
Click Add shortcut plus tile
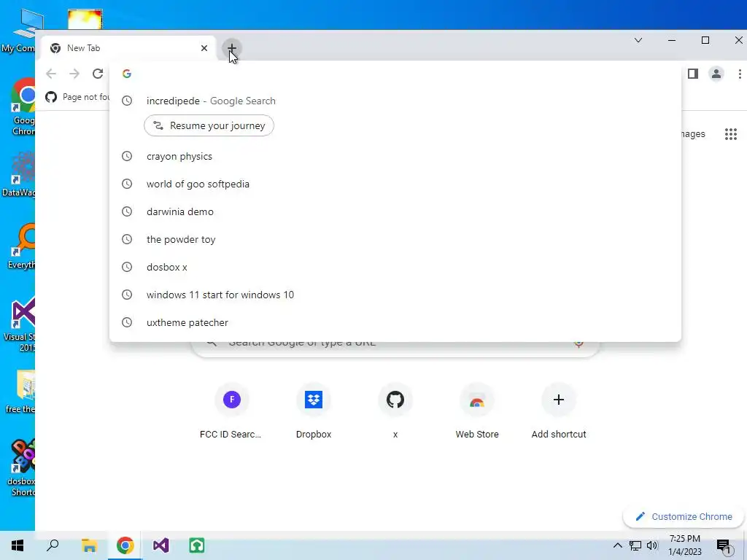(x=559, y=411)
